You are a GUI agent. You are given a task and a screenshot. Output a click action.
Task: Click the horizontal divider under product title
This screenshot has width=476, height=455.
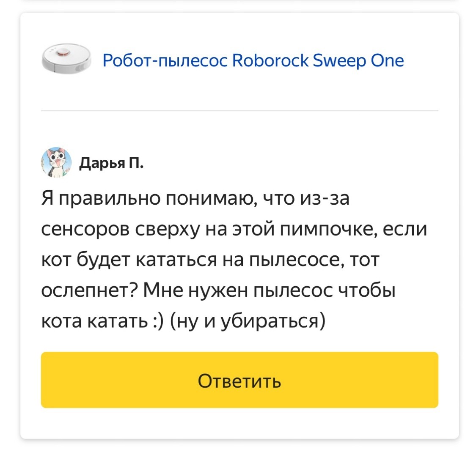(x=239, y=110)
